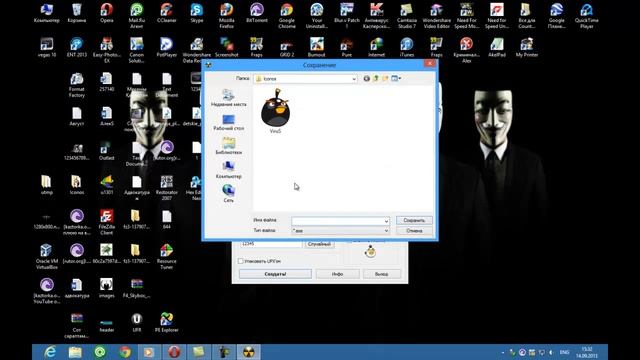Open Сеть in save dialog sidebar

229,194
